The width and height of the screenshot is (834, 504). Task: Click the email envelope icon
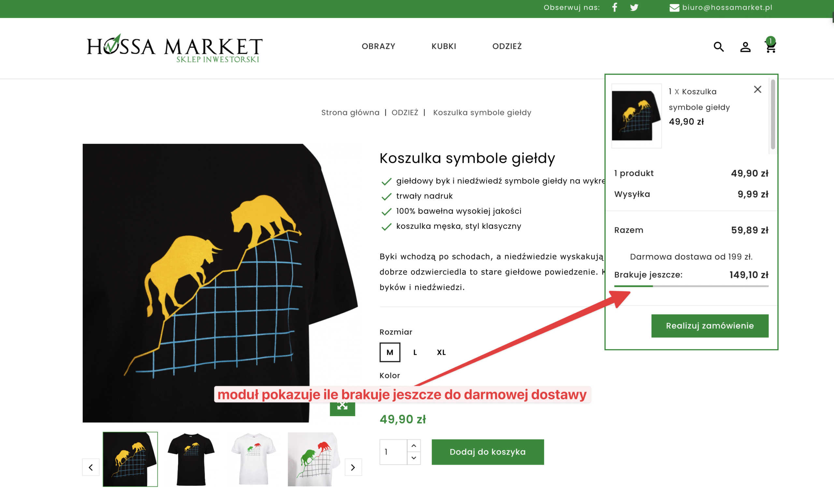tap(674, 8)
